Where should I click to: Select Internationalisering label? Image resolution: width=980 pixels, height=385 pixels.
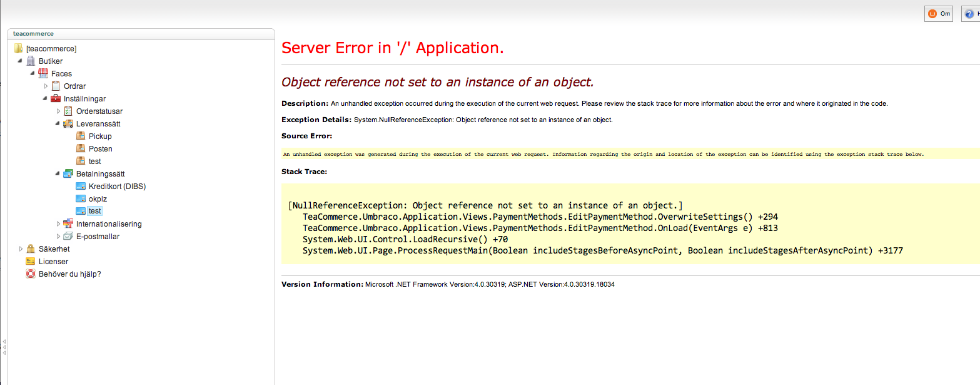109,224
